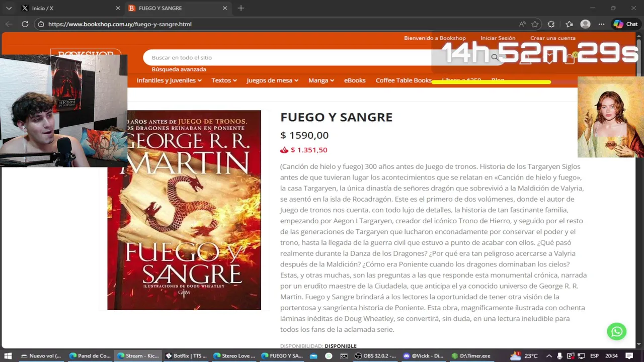
Task: Open D:\Timer.exe taskbar window
Action: click(x=472, y=356)
